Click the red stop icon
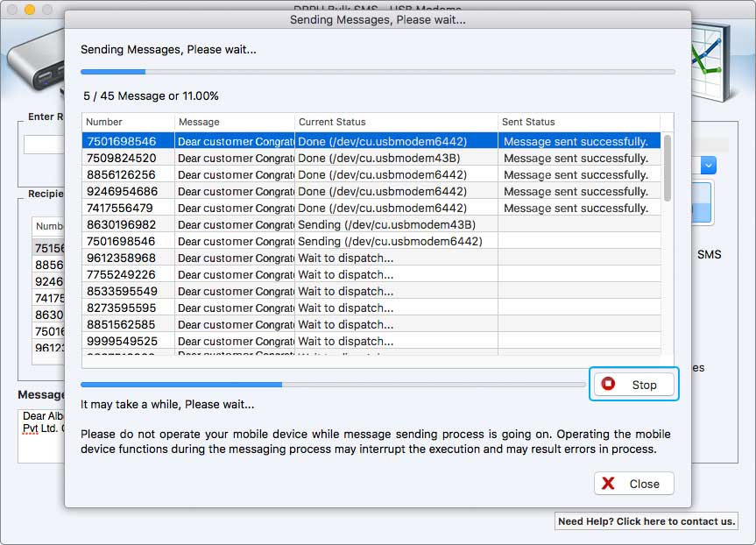The image size is (756, 545). (x=608, y=384)
